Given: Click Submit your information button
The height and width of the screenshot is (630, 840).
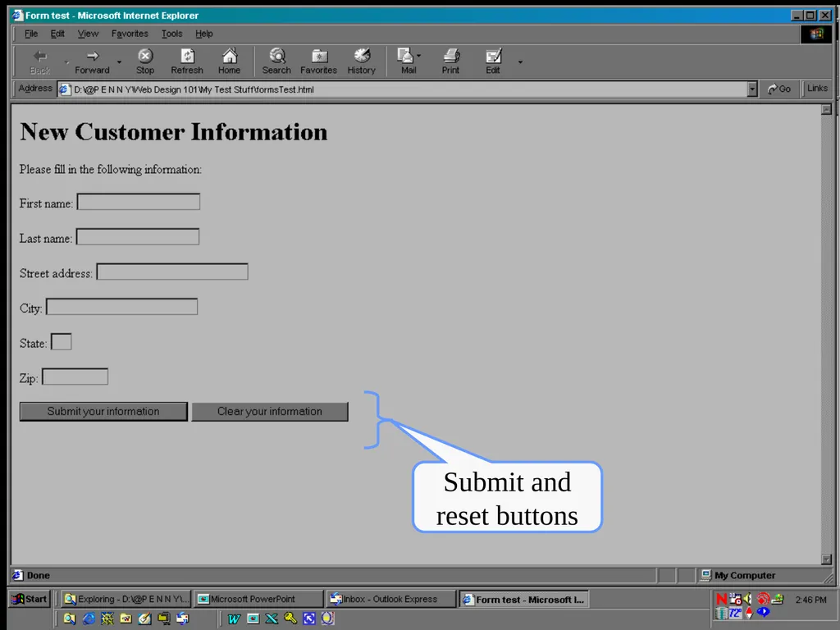Looking at the screenshot, I should pos(103,412).
